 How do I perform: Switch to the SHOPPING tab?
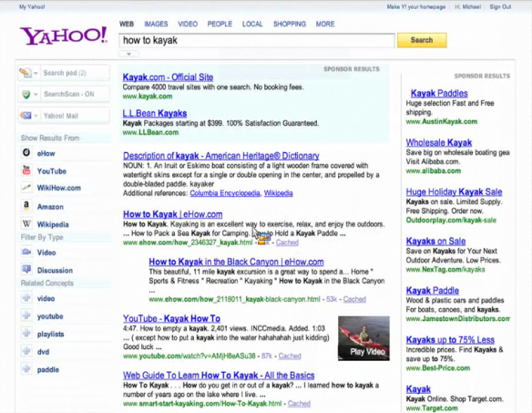[x=290, y=24]
